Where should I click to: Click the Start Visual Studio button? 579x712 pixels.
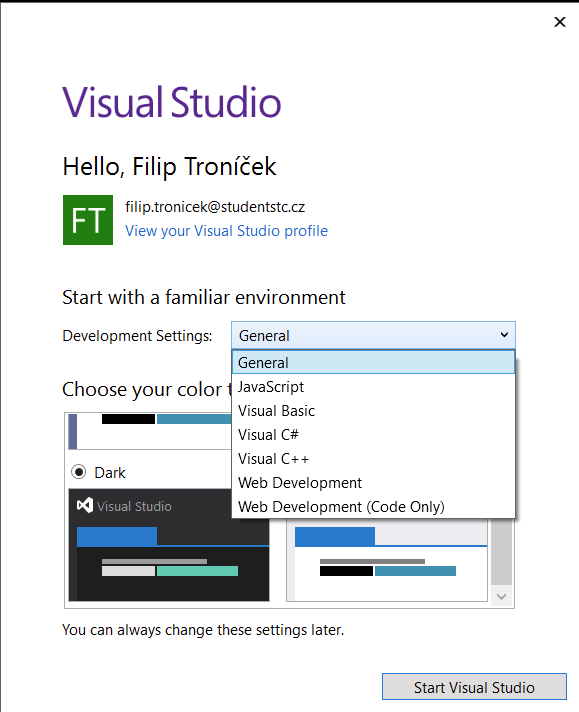474,687
